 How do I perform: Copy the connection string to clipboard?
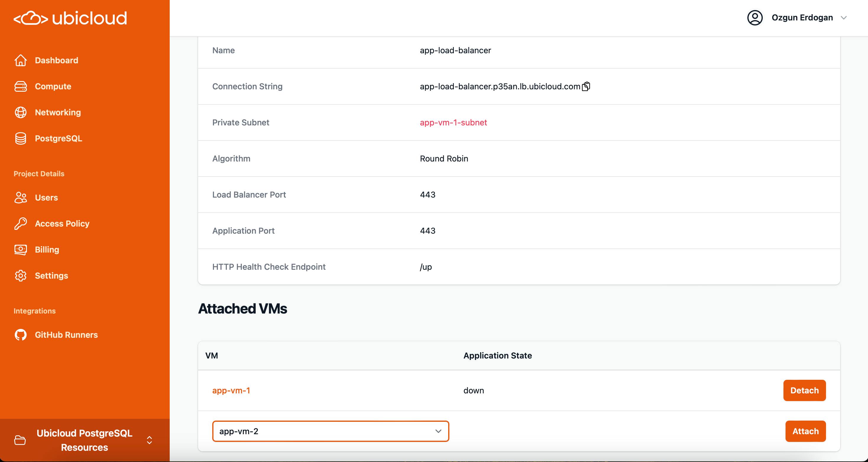point(586,86)
